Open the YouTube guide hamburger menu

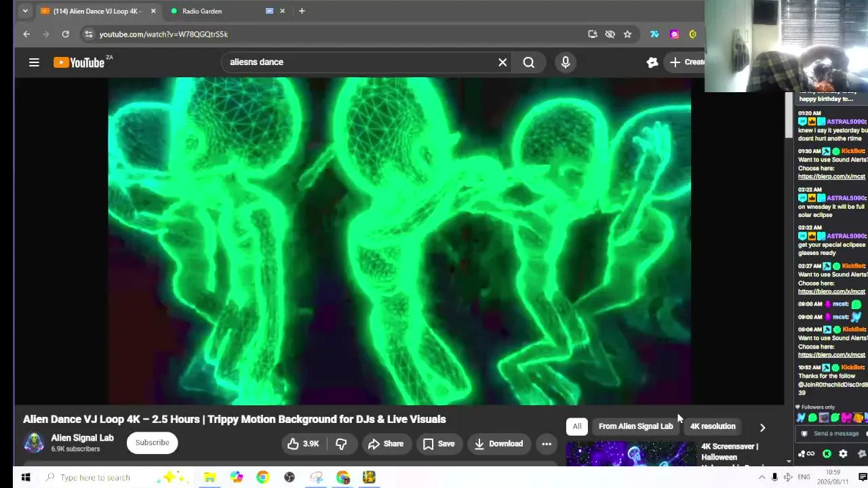34,62
